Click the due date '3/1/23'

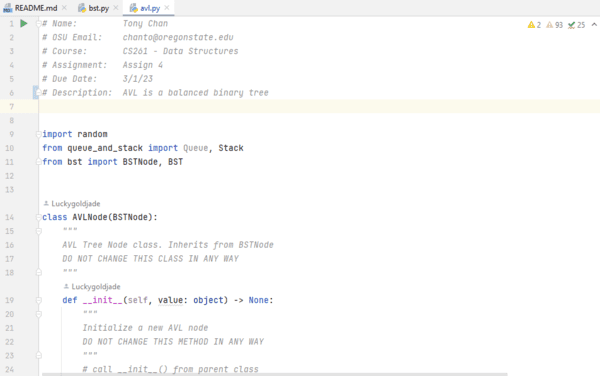[x=137, y=79]
